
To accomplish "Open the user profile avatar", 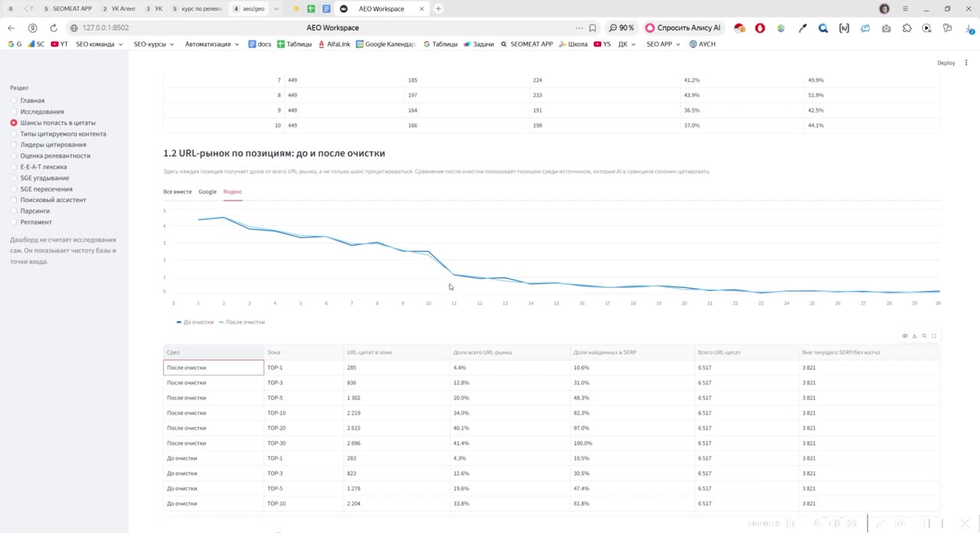I will (884, 9).
